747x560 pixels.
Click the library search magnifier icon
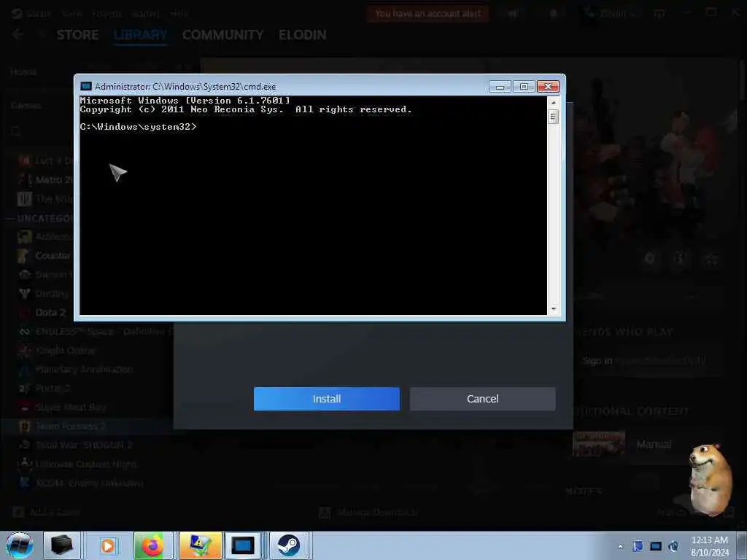(16, 132)
